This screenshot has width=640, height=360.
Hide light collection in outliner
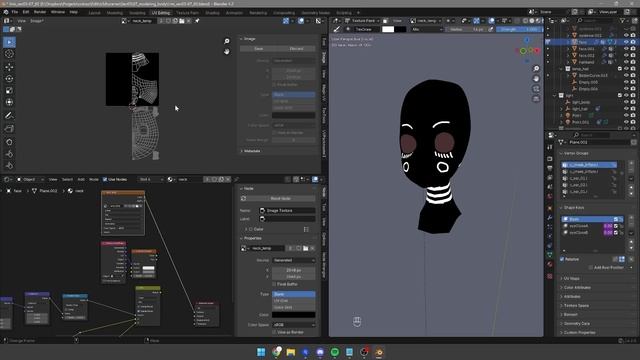(626, 96)
